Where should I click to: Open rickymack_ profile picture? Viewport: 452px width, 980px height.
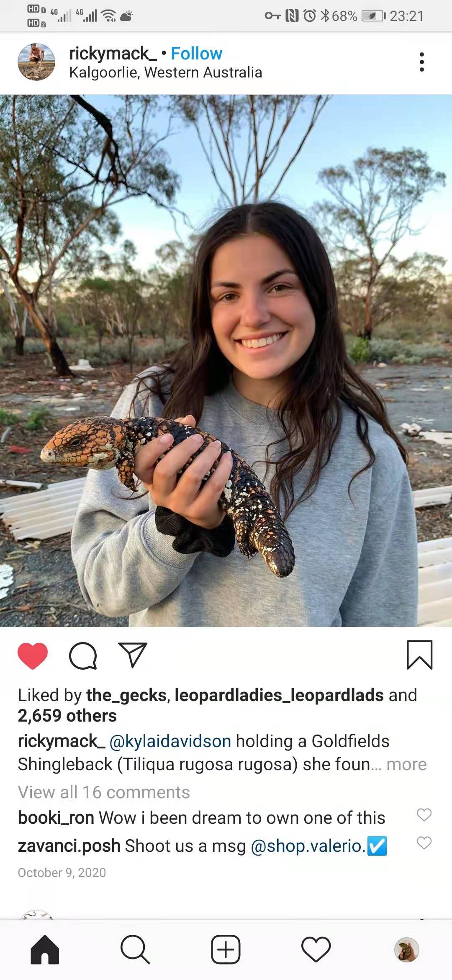pyautogui.click(x=36, y=62)
